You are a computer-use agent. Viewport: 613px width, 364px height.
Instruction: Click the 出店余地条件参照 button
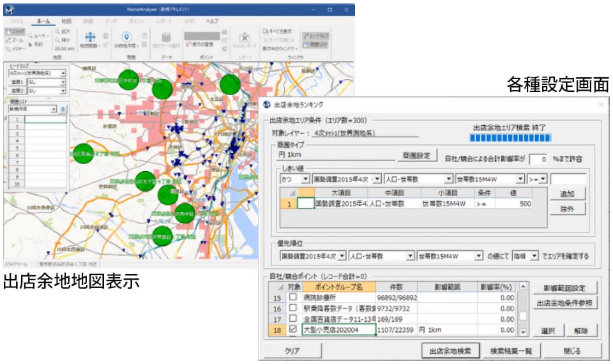(x=564, y=303)
